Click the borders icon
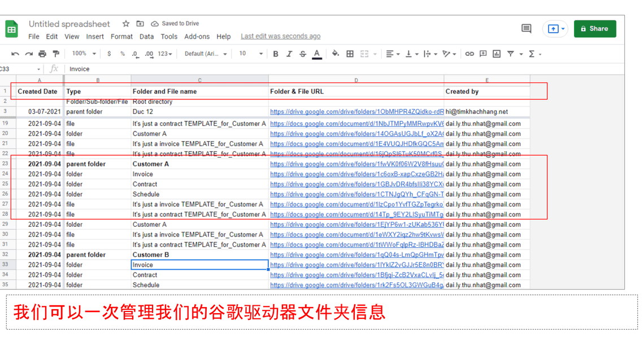 click(350, 54)
